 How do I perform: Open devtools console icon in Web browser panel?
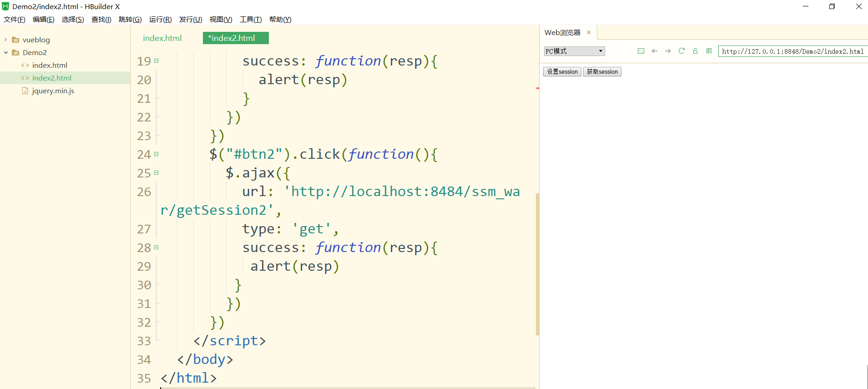tap(641, 51)
